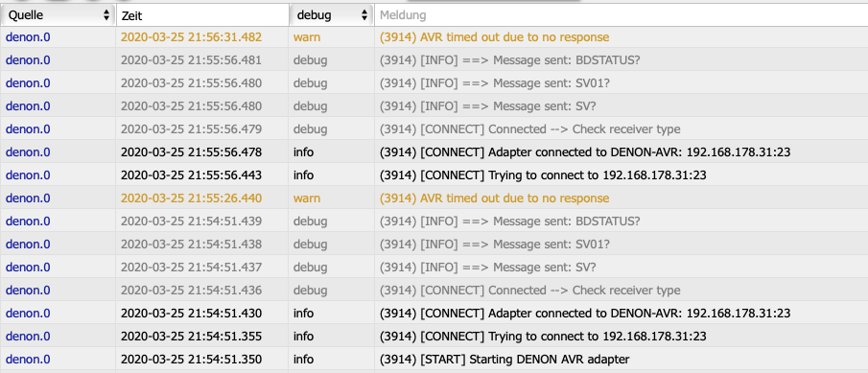Select the SV? message sent at 21:54:51.437
The image size is (868, 373).
point(487,268)
